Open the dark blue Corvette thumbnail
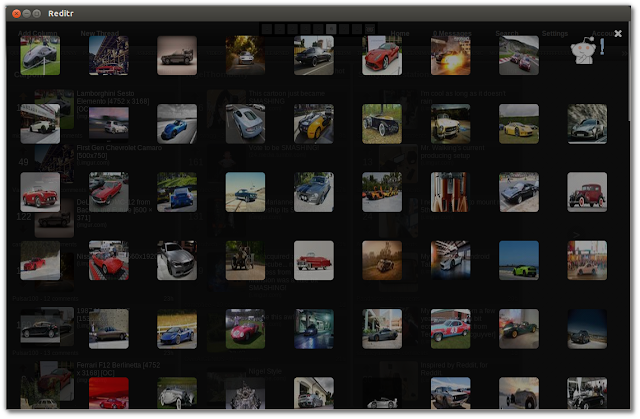640x419 pixels. 519,192
